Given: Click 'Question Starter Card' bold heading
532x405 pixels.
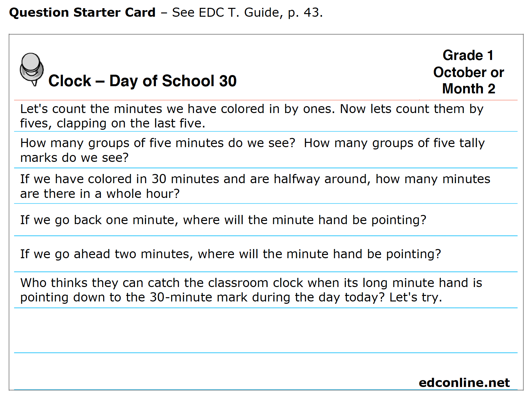Looking at the screenshot, I should pyautogui.click(x=82, y=12).
